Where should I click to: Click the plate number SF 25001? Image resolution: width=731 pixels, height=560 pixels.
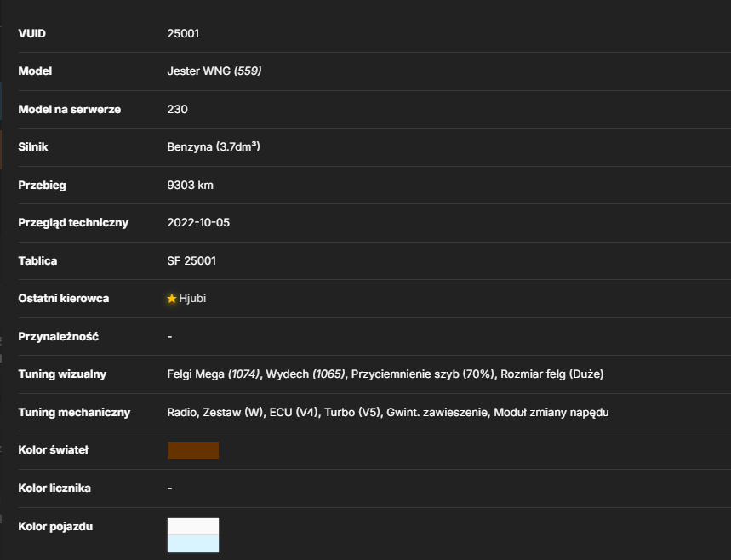click(191, 260)
